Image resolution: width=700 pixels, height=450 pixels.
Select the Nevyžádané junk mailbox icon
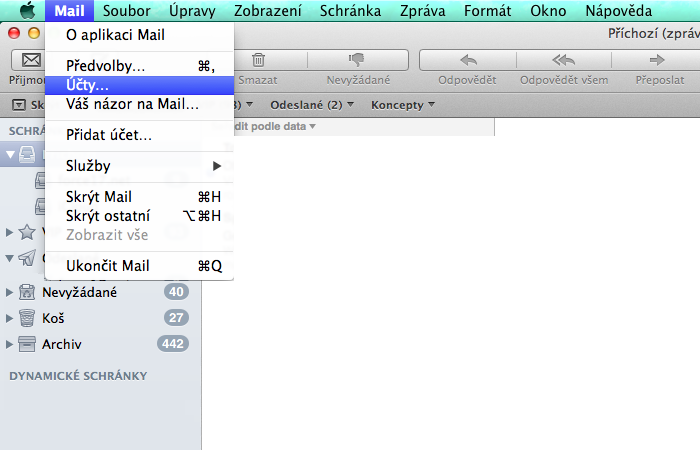tap(27, 292)
